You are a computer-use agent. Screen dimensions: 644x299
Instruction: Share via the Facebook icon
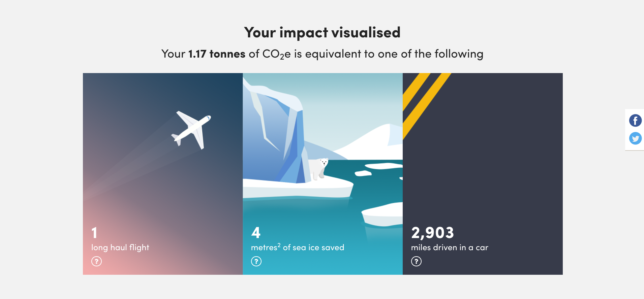(x=635, y=121)
